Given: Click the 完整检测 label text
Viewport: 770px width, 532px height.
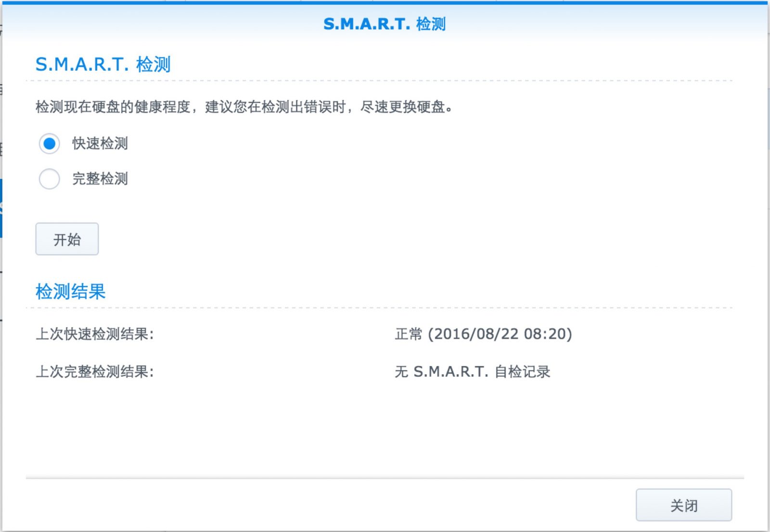Looking at the screenshot, I should pyautogui.click(x=100, y=179).
